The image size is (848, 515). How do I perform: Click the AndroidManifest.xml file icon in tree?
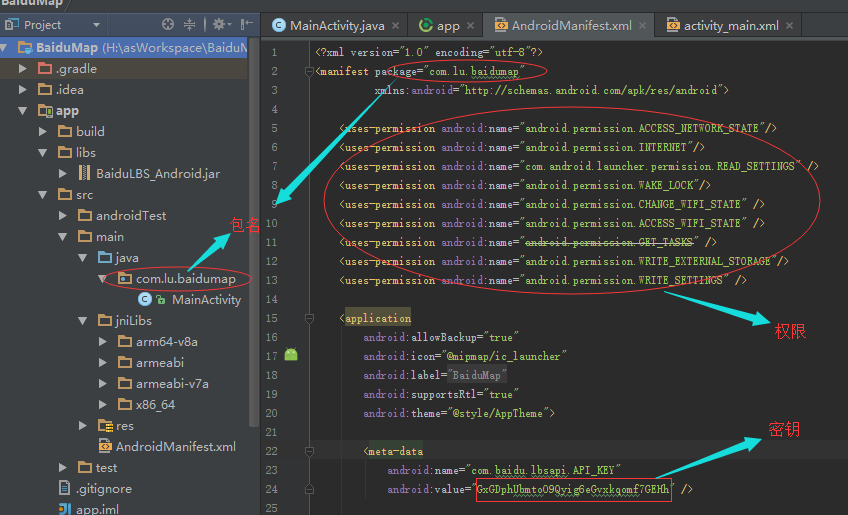pos(105,446)
